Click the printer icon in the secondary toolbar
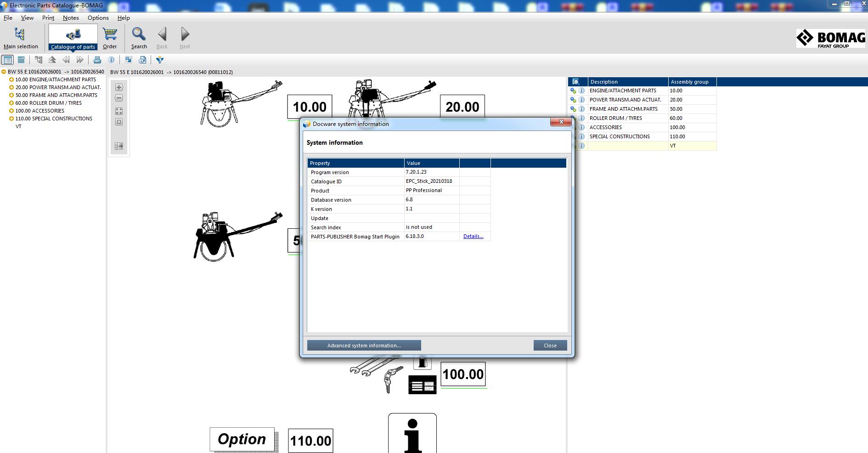Viewport: 868px width, 453px height. tap(97, 60)
